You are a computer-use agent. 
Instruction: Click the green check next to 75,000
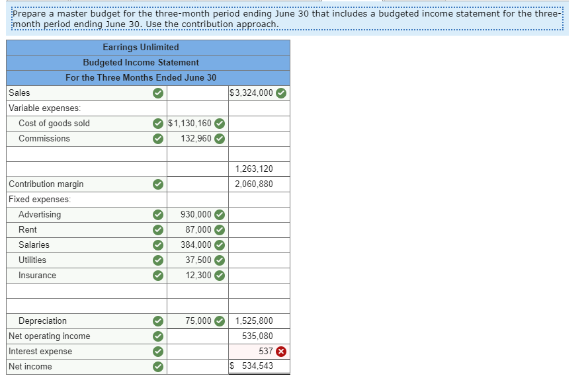tap(220, 321)
